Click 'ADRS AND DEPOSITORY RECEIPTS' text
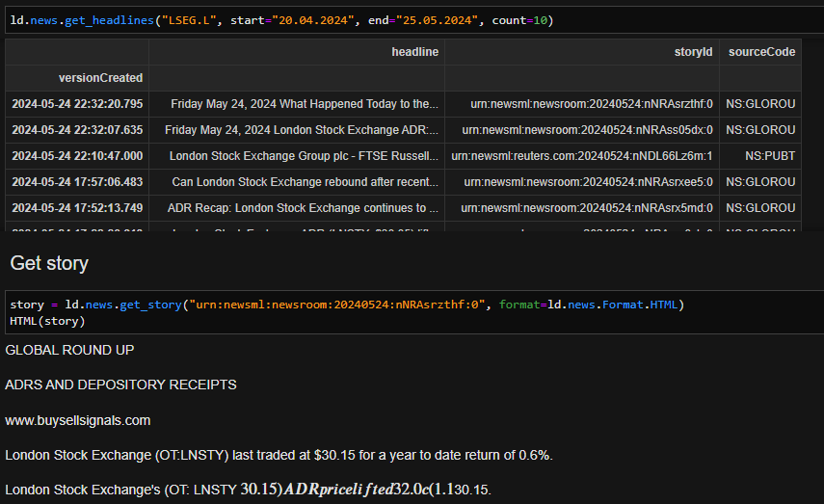The height and width of the screenshot is (504, 824). coord(120,385)
